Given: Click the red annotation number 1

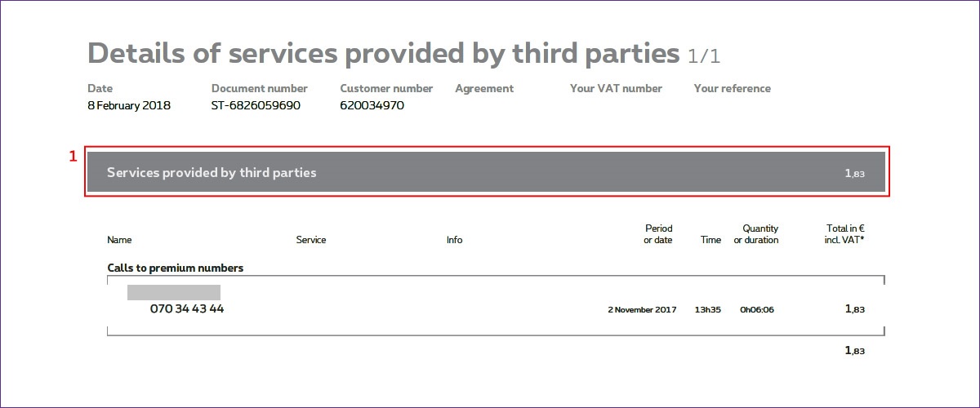Looking at the screenshot, I should (73, 156).
